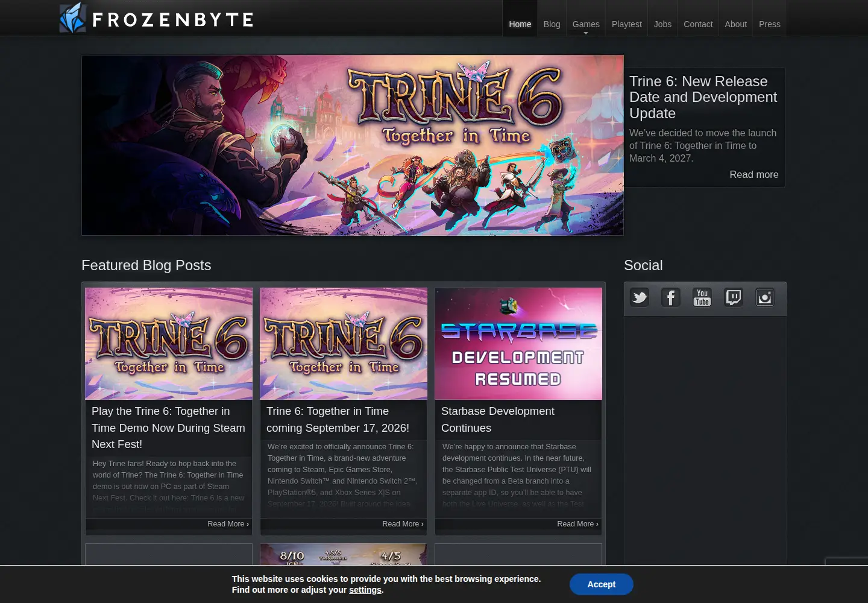
Task: Expand the Games menu dropdown arrow
Action: (x=586, y=33)
